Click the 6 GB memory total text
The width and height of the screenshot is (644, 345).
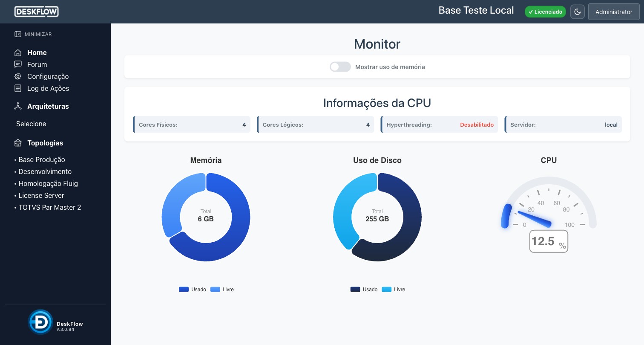pos(206,219)
